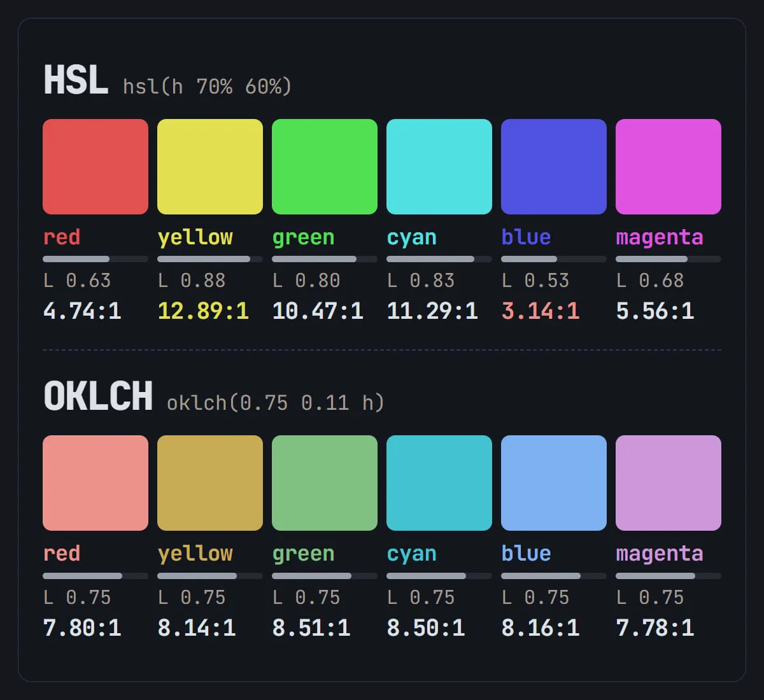Click the hsl(h 70% 60%) formula text
The width and height of the screenshot is (764, 700).
pos(207,86)
